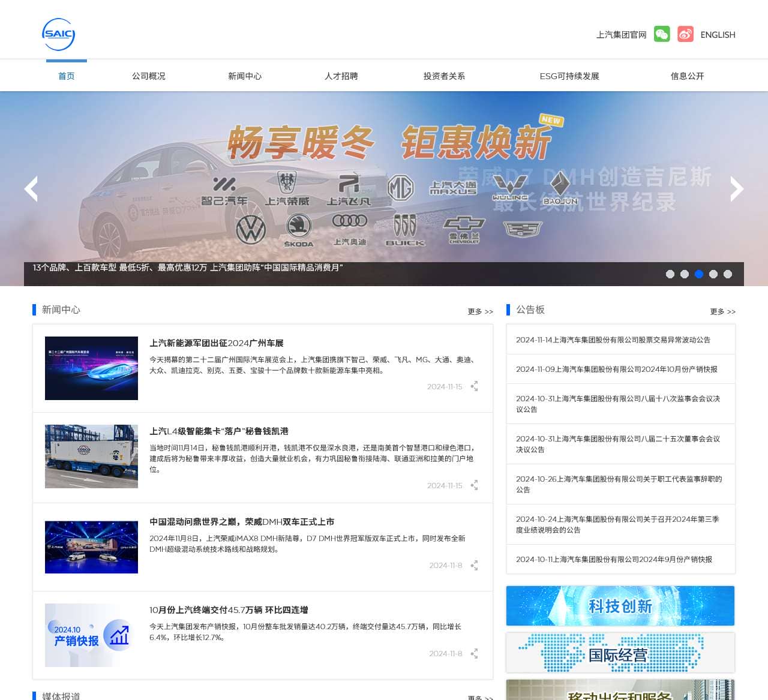Share the 广州车展 news item icon

(x=475, y=386)
